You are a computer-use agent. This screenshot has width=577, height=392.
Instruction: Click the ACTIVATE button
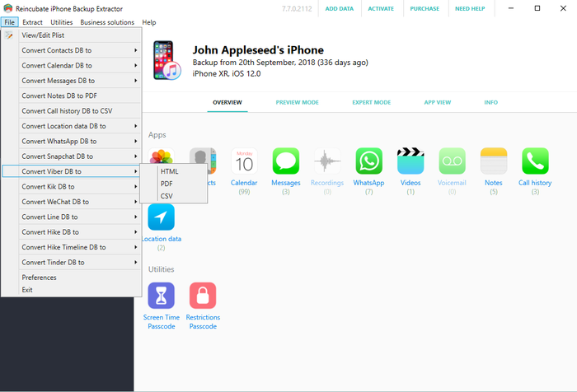click(381, 8)
